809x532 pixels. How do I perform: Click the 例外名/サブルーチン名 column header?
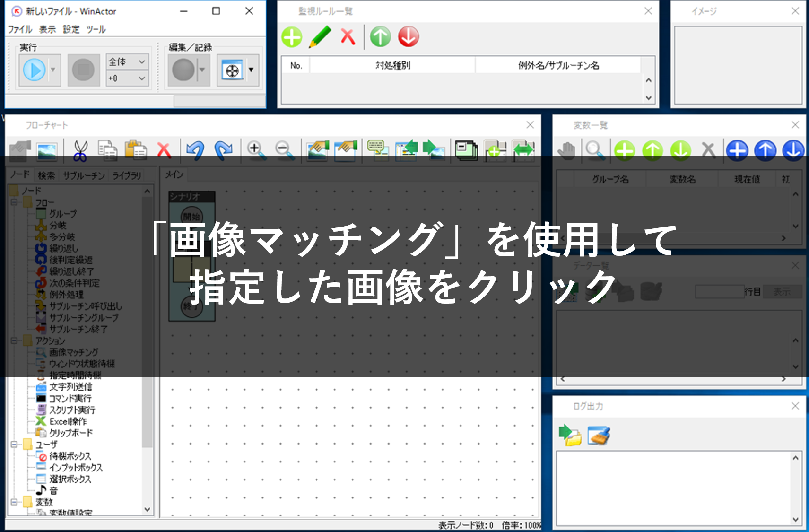click(558, 65)
